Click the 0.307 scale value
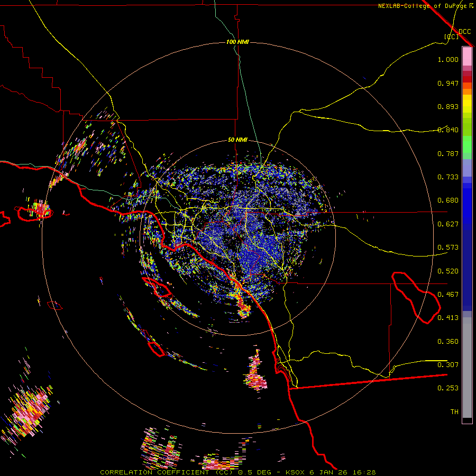The height and width of the screenshot is (476, 476). click(x=448, y=365)
